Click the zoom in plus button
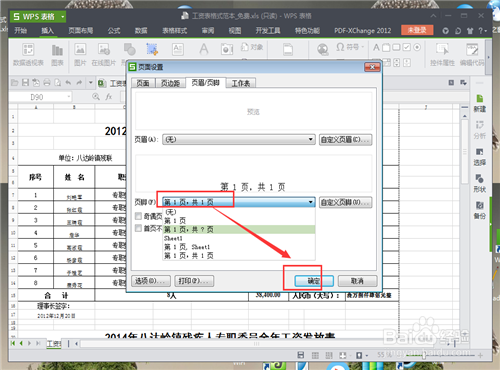500x370 pixels. pyautogui.click(x=480, y=355)
